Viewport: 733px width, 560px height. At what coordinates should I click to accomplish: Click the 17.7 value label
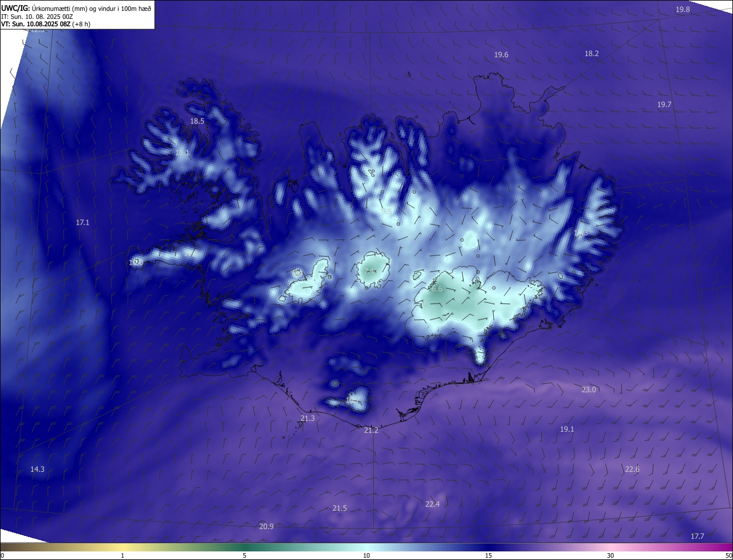click(x=697, y=536)
